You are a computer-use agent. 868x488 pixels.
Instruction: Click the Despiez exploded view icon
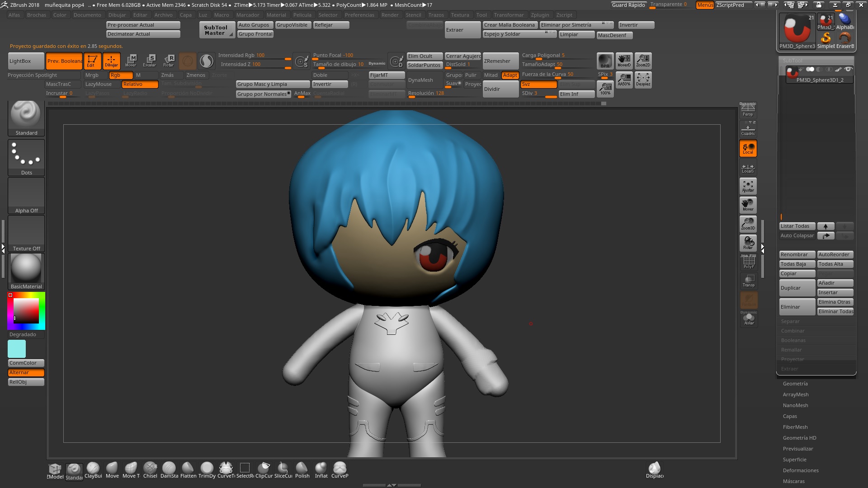pyautogui.click(x=643, y=80)
